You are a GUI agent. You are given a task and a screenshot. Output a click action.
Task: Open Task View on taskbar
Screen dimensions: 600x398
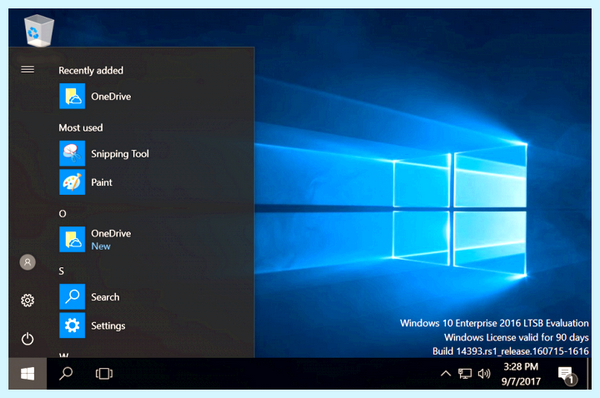pyautogui.click(x=104, y=374)
